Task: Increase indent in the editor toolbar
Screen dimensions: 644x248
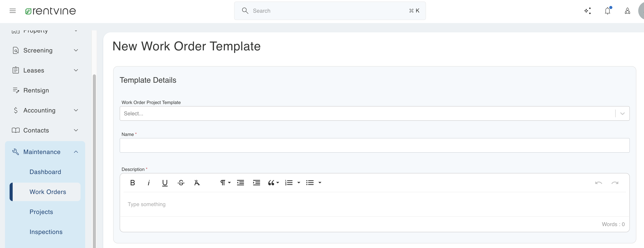Action: (x=256, y=183)
